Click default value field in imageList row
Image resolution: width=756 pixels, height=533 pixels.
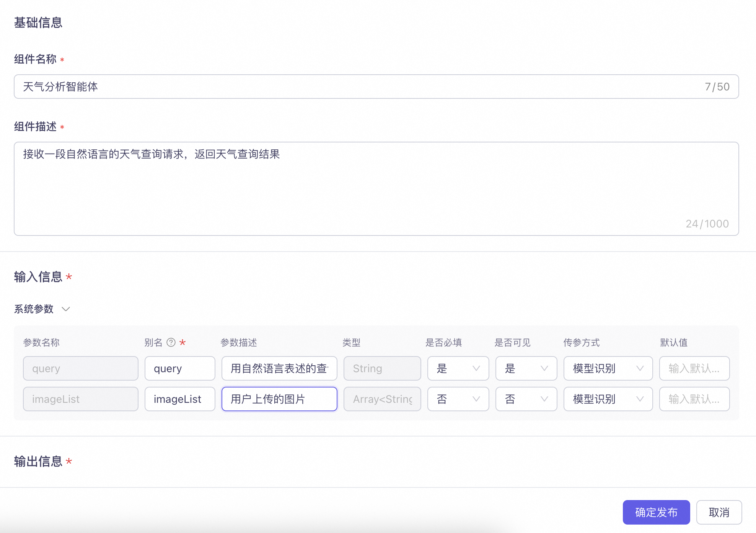pos(694,399)
